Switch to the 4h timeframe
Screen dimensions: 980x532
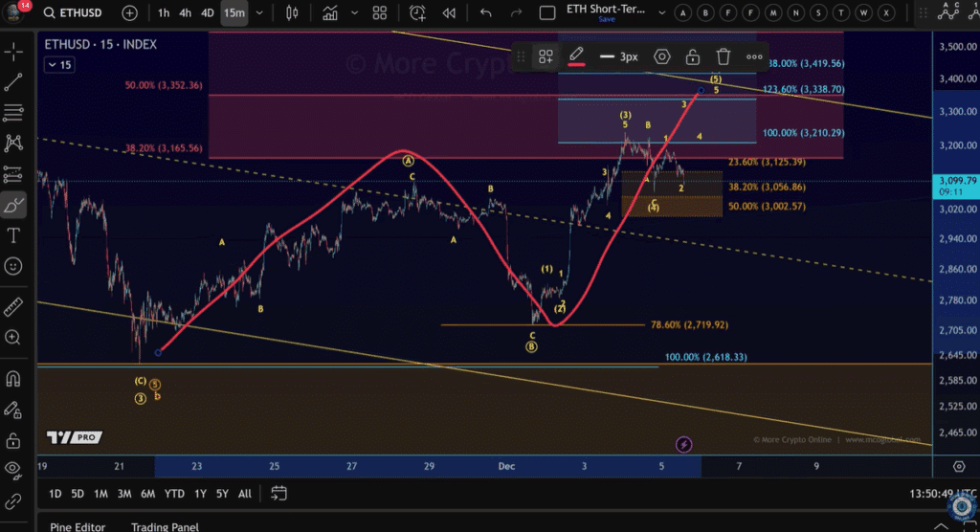(185, 12)
